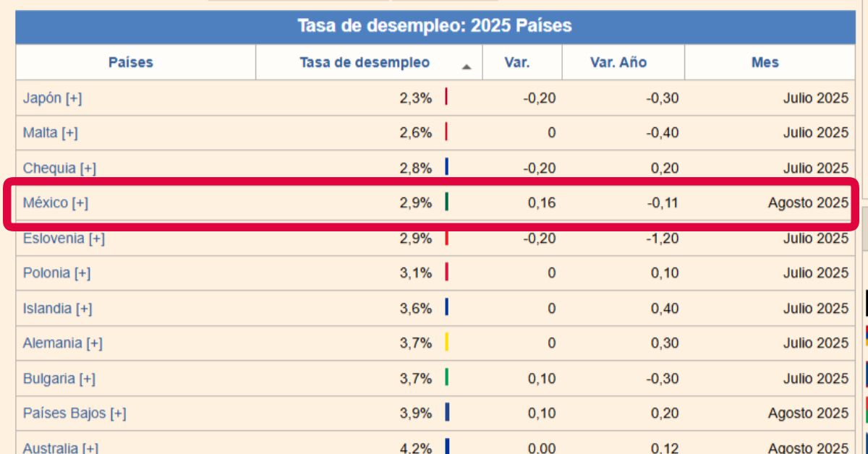The height and width of the screenshot is (454, 868).
Task: Sort by the Países column header
Action: click(x=131, y=63)
